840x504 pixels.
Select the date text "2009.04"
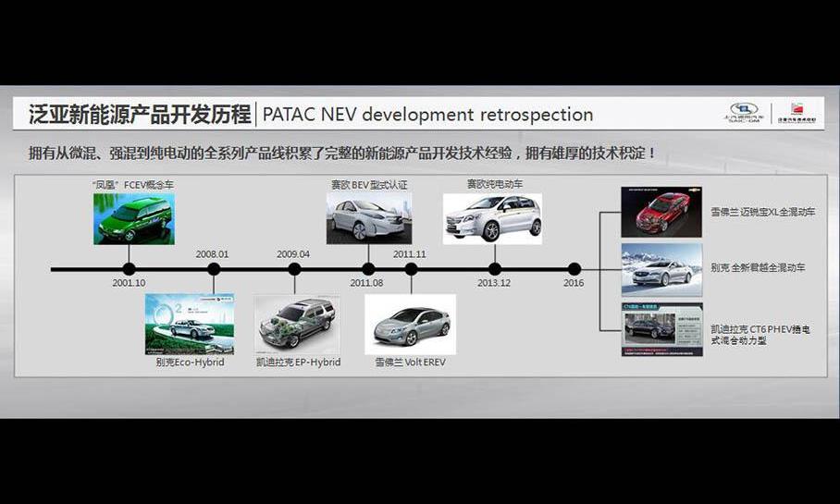tap(293, 254)
